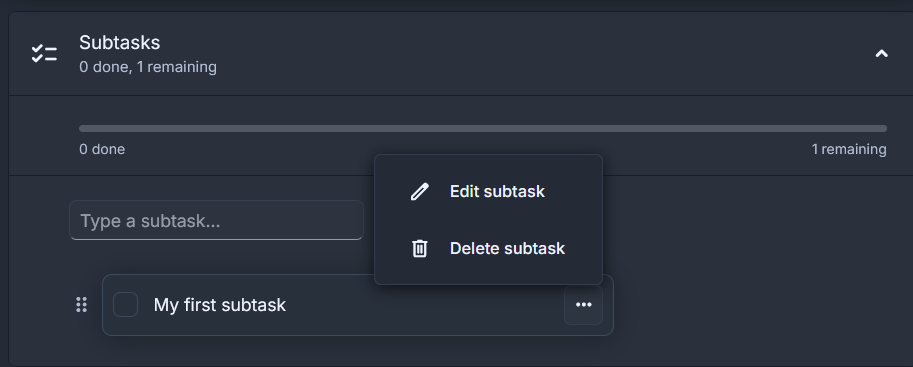The height and width of the screenshot is (367, 913).
Task: Grab the drag handle dots of the subtask
Action: (82, 305)
